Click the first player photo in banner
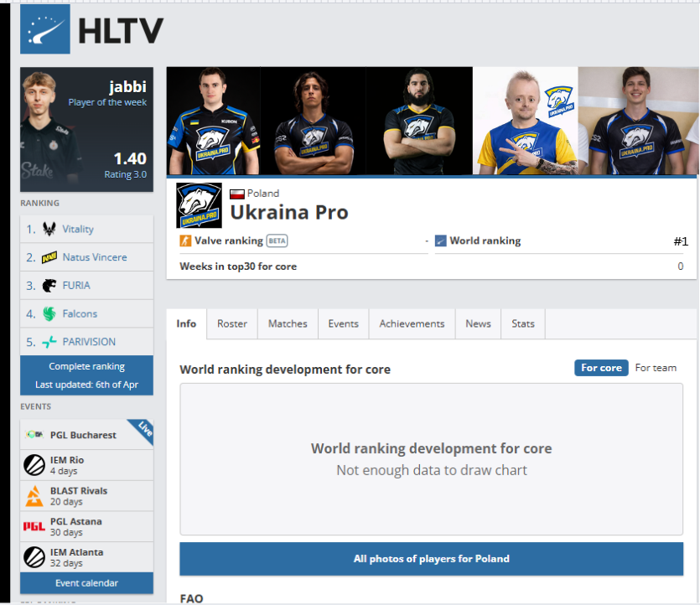The width and height of the screenshot is (700, 605). [x=214, y=121]
